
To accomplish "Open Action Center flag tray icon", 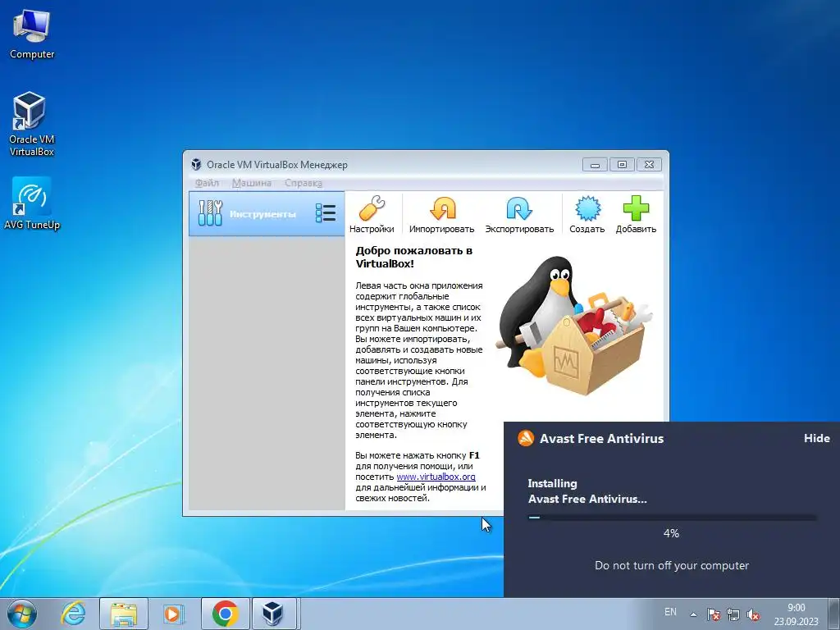I will (713, 614).
